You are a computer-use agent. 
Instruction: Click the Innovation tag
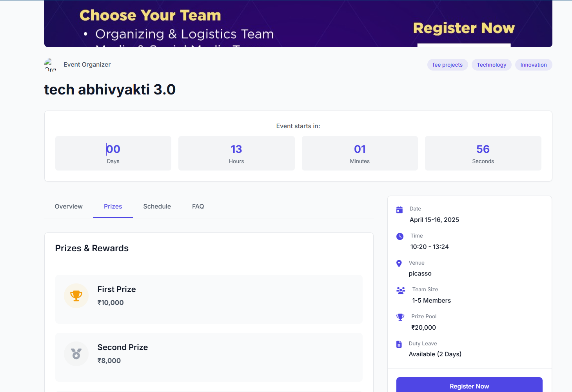click(533, 65)
